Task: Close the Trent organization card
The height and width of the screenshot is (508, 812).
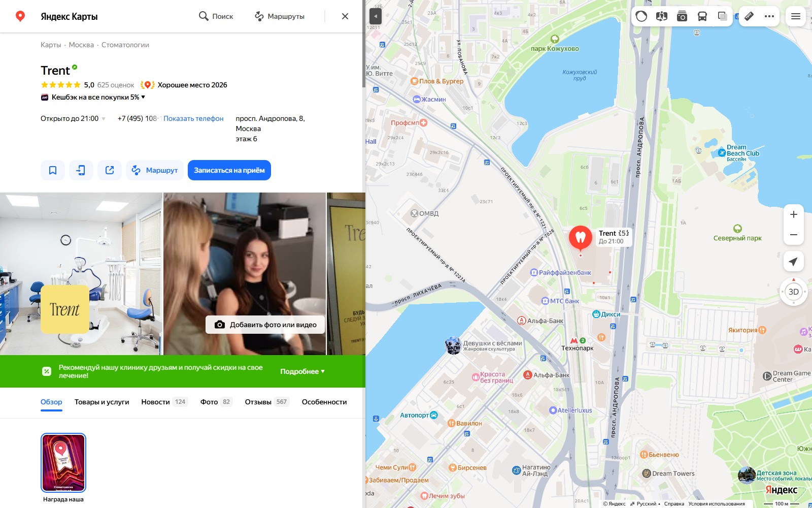Action: 345,16
